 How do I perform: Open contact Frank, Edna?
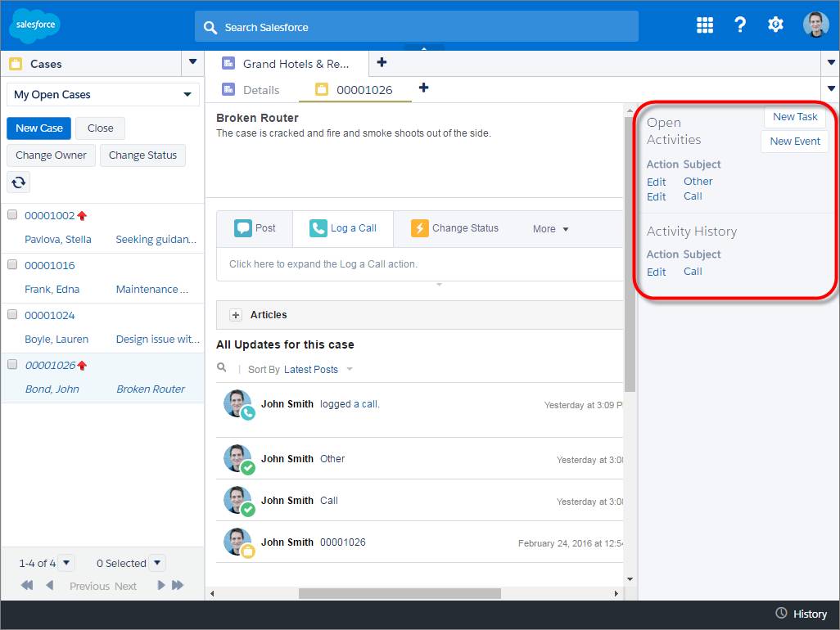tap(52, 290)
